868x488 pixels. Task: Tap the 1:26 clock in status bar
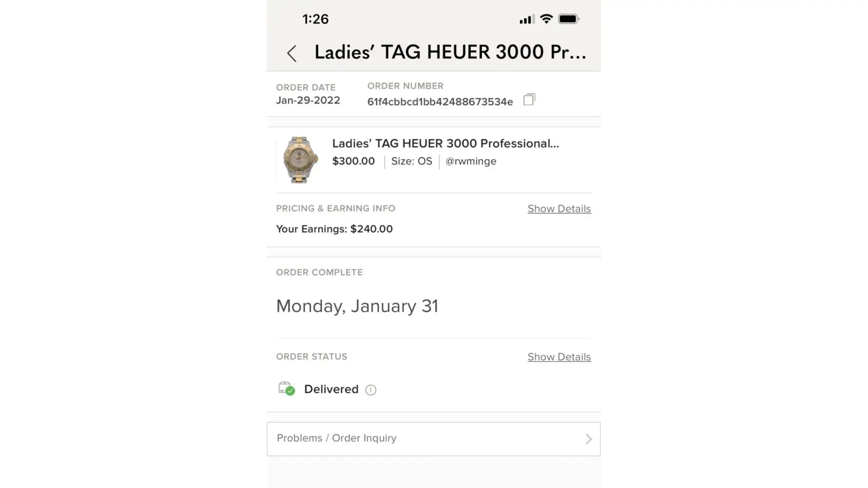[315, 19]
